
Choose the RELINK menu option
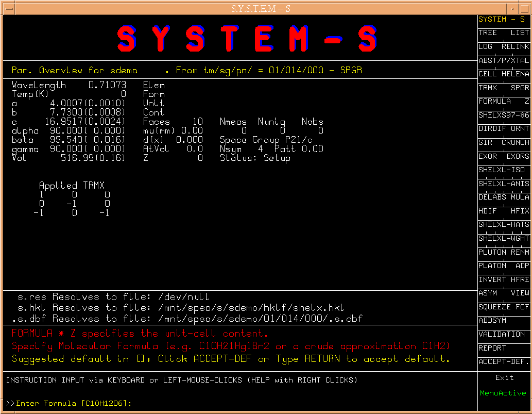point(515,46)
